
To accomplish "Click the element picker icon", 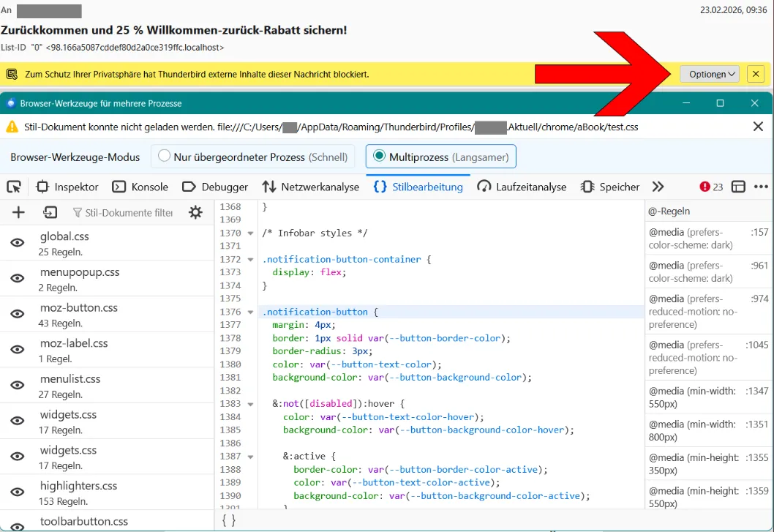I will pyautogui.click(x=14, y=187).
